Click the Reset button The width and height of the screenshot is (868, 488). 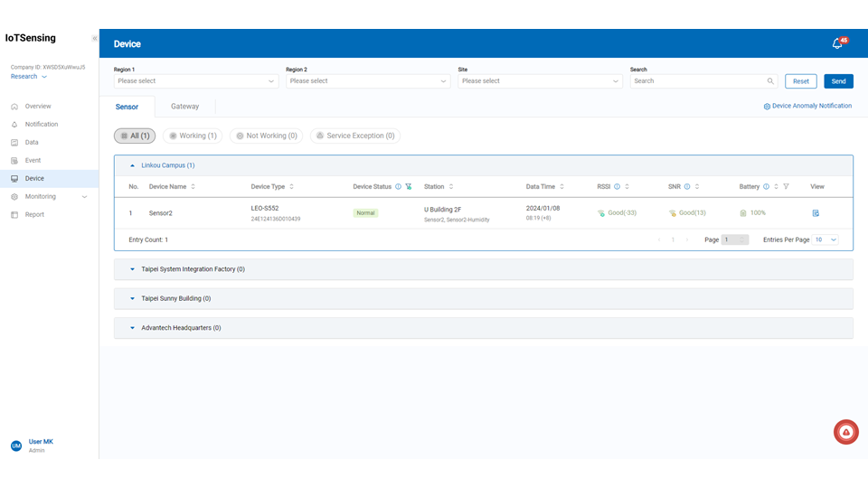coord(800,81)
